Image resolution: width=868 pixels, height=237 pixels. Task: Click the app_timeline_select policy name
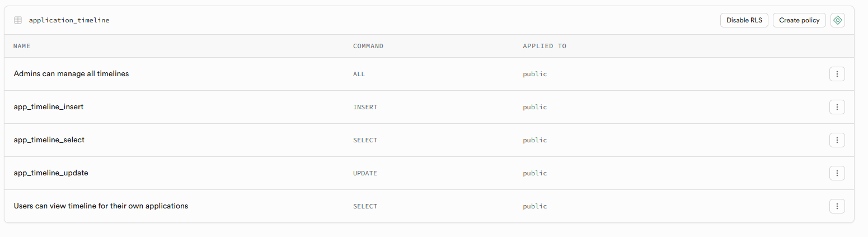point(49,140)
